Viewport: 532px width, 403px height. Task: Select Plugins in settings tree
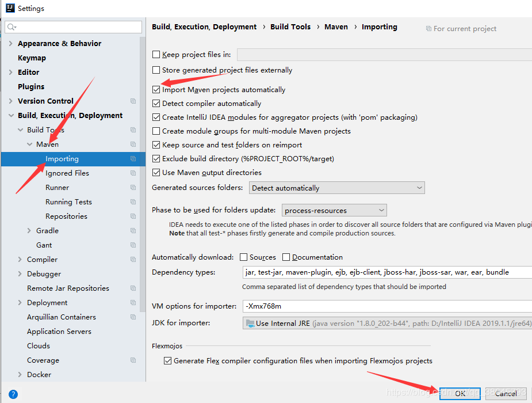pos(31,86)
